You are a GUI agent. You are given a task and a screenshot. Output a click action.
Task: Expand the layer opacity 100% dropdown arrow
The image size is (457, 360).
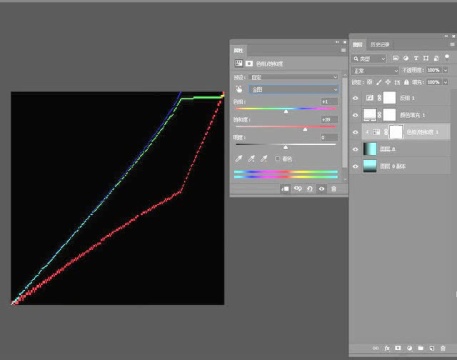445,70
